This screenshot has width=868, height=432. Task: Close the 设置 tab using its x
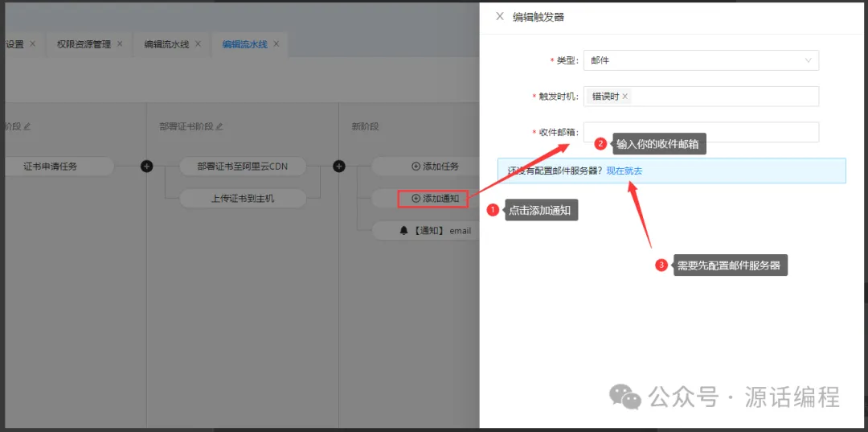click(x=32, y=44)
